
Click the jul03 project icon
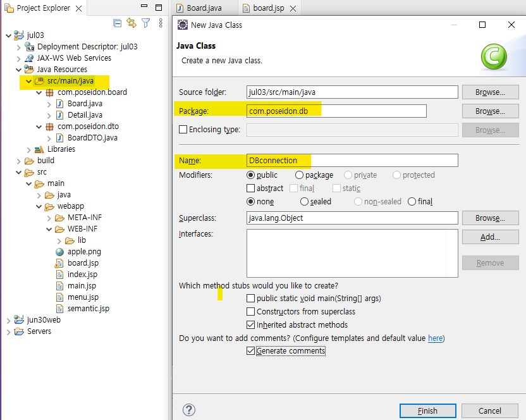click(x=19, y=35)
